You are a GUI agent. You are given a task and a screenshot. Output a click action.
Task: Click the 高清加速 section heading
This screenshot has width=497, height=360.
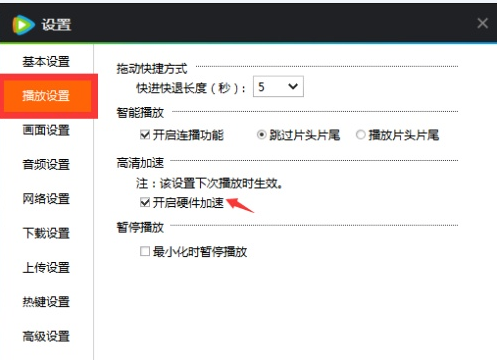point(140,163)
